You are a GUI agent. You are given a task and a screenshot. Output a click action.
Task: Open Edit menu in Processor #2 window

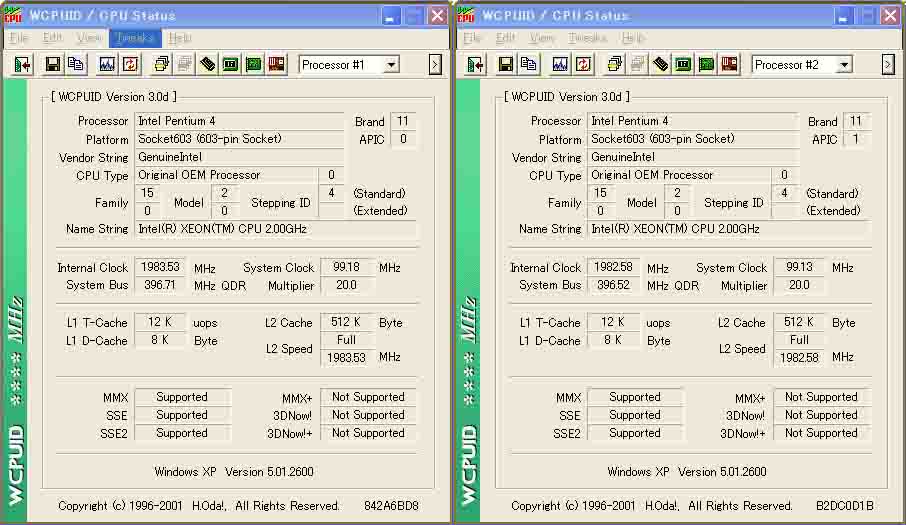pyautogui.click(x=505, y=38)
